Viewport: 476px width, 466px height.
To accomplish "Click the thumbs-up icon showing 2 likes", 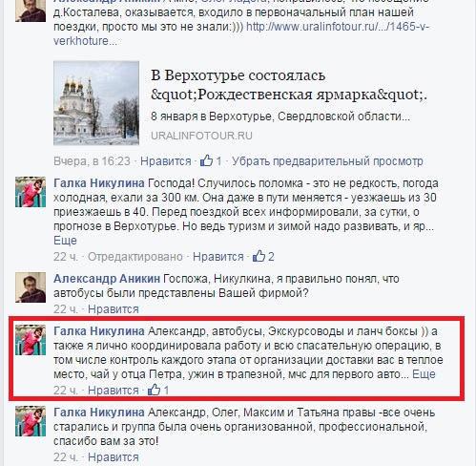I will 259,256.
